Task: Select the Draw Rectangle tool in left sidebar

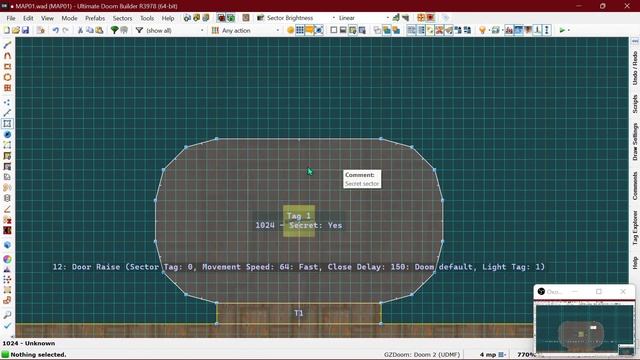Action: [7, 66]
